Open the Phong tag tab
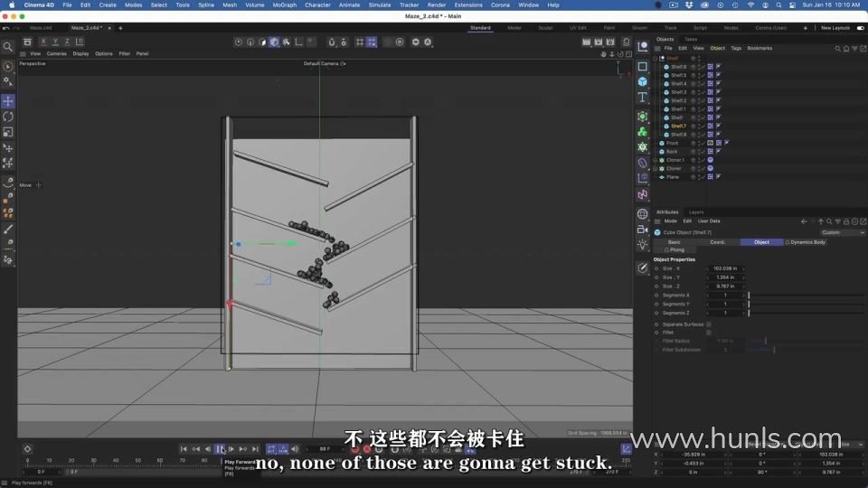 click(675, 250)
